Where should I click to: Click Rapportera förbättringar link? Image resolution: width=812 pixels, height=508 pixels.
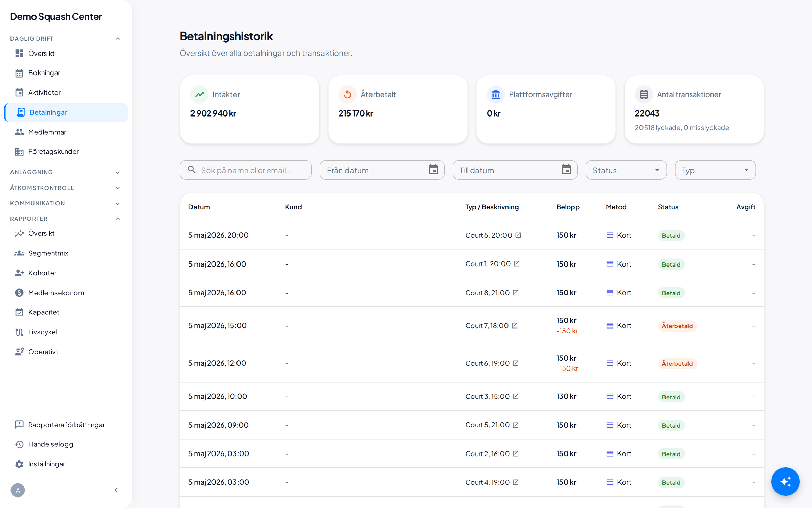[66, 425]
